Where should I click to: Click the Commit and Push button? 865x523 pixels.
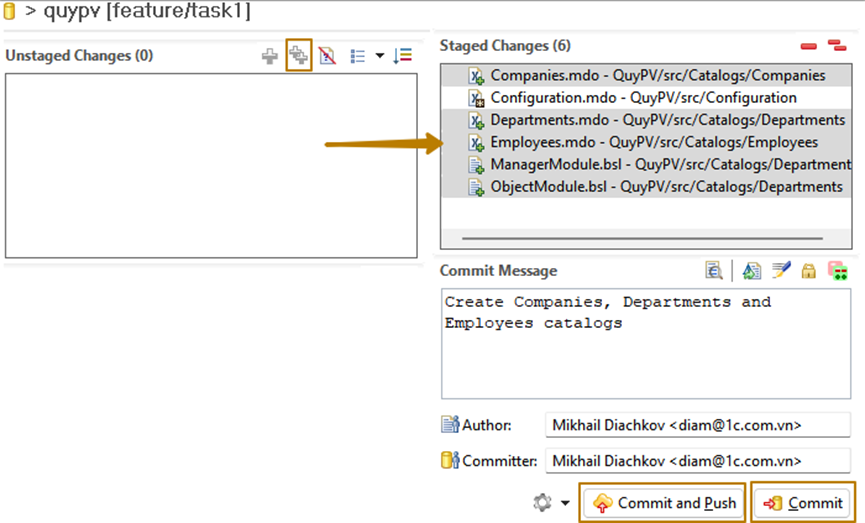coord(664,503)
